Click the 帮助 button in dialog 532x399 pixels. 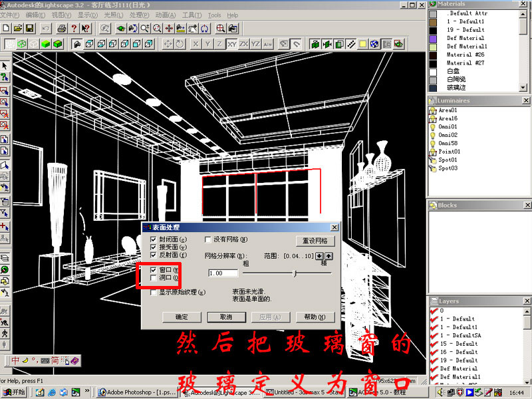tap(315, 317)
